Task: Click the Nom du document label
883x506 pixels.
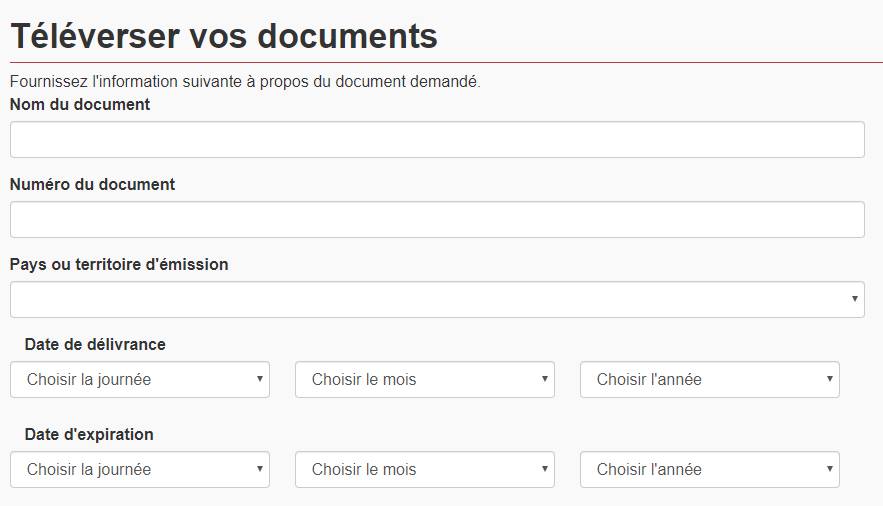Action: (80, 105)
